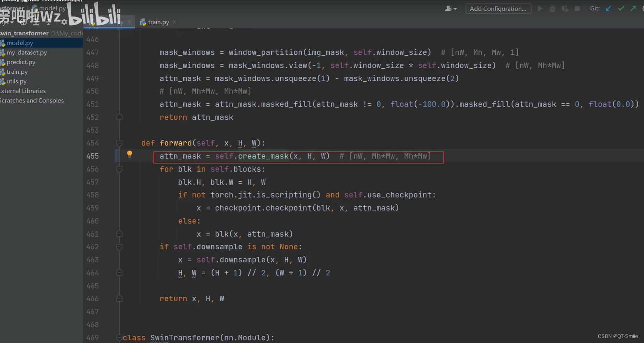Click 'return x, H, W' on line 466

click(192, 298)
